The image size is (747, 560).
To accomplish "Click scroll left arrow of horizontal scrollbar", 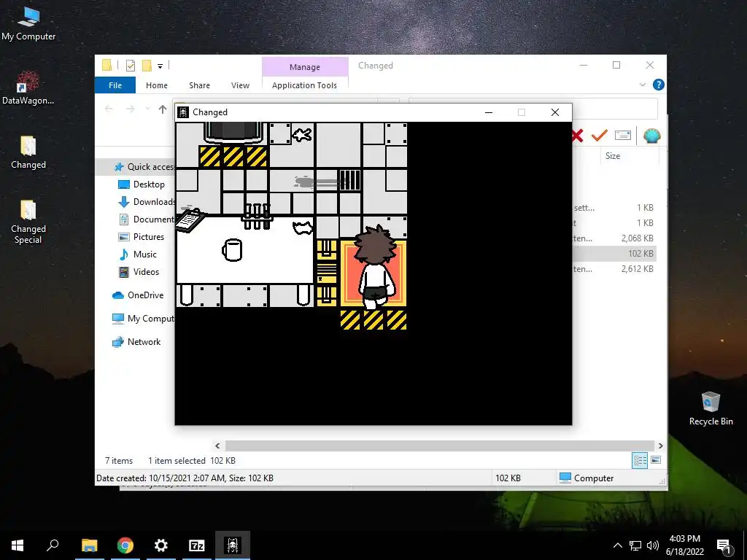I will (x=217, y=446).
